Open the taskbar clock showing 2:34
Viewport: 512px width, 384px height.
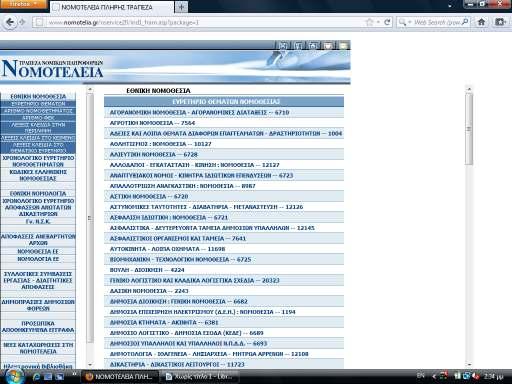[493, 376]
